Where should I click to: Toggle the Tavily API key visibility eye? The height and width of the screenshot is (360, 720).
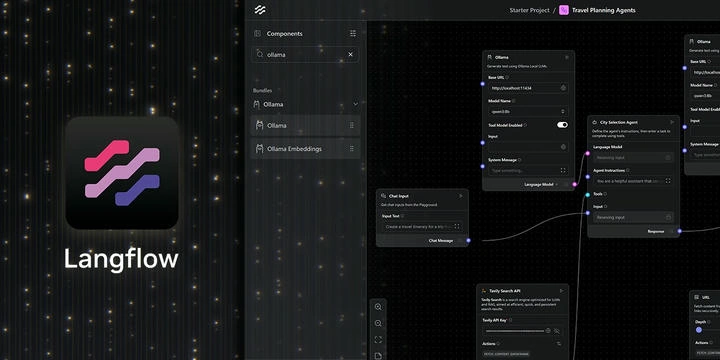click(x=557, y=330)
